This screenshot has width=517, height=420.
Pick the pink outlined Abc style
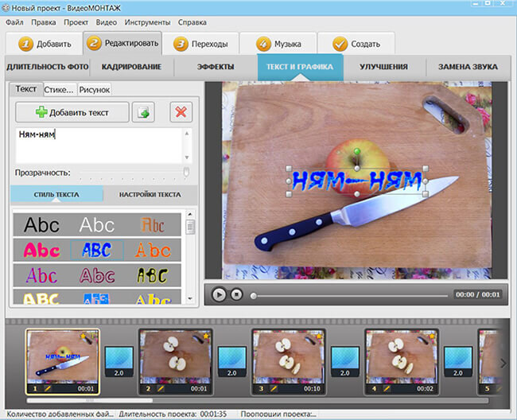coord(96,275)
